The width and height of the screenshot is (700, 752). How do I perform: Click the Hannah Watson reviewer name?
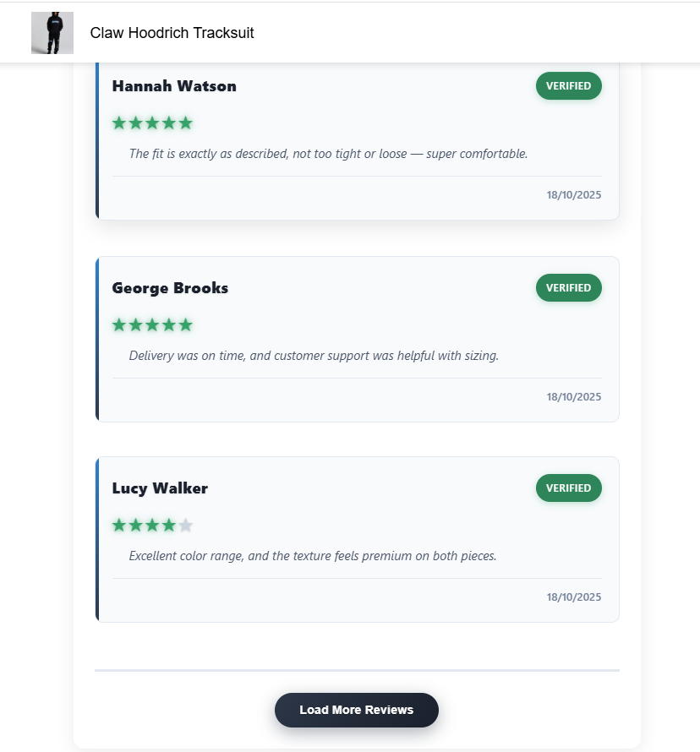coord(174,86)
